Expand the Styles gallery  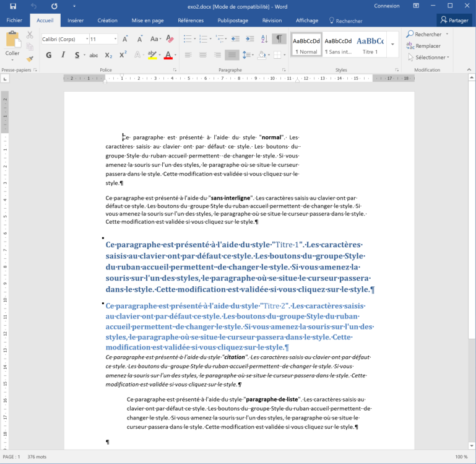click(392, 45)
